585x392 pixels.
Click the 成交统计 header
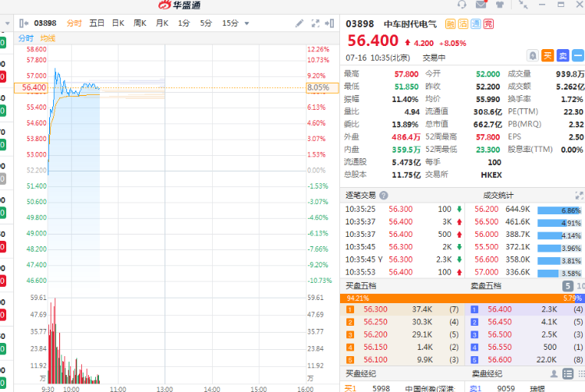498,196
